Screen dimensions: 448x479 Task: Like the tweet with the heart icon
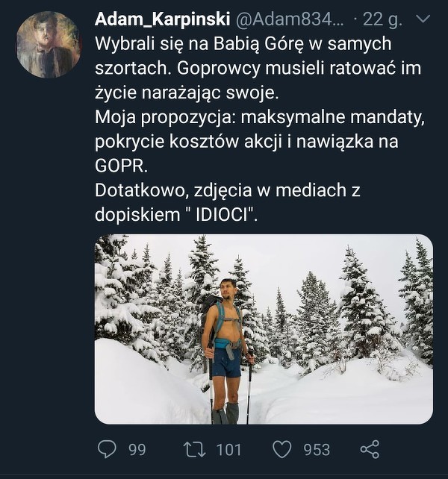[x=281, y=449]
